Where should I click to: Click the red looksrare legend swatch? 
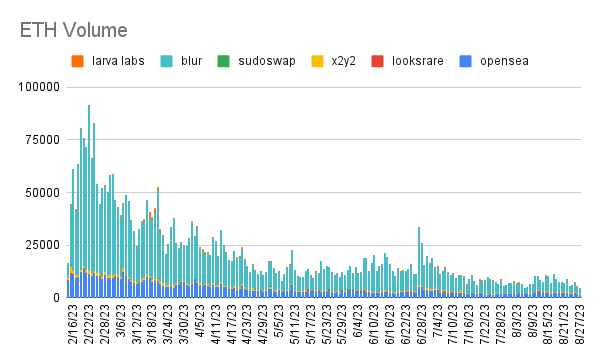pyautogui.click(x=377, y=61)
